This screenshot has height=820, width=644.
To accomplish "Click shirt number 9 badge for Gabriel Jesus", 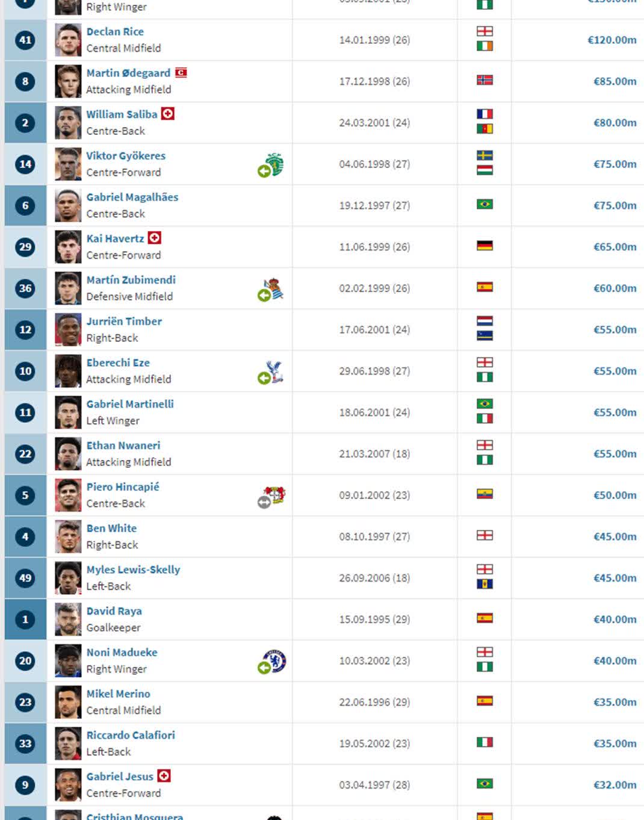I will point(25,785).
